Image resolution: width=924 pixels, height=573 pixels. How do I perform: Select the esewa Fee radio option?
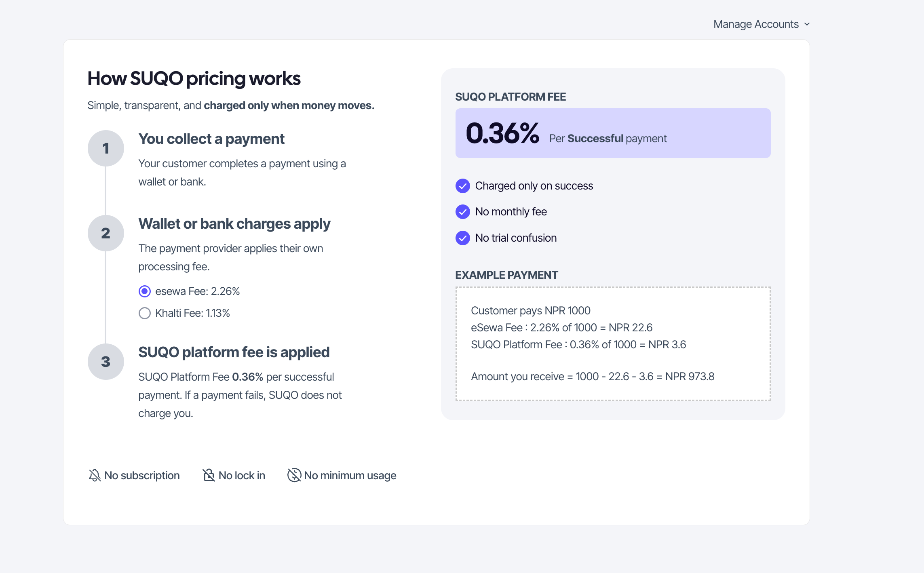(x=145, y=291)
